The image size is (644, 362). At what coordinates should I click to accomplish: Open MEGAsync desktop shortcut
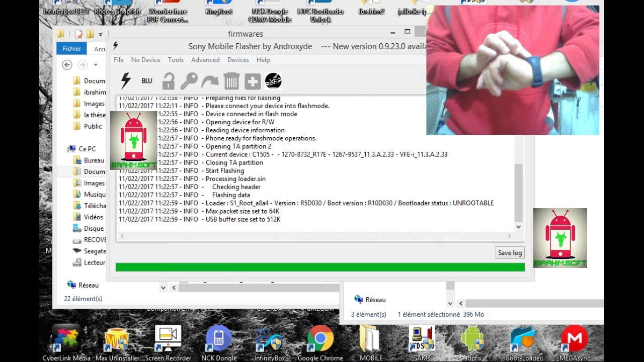tap(575, 343)
